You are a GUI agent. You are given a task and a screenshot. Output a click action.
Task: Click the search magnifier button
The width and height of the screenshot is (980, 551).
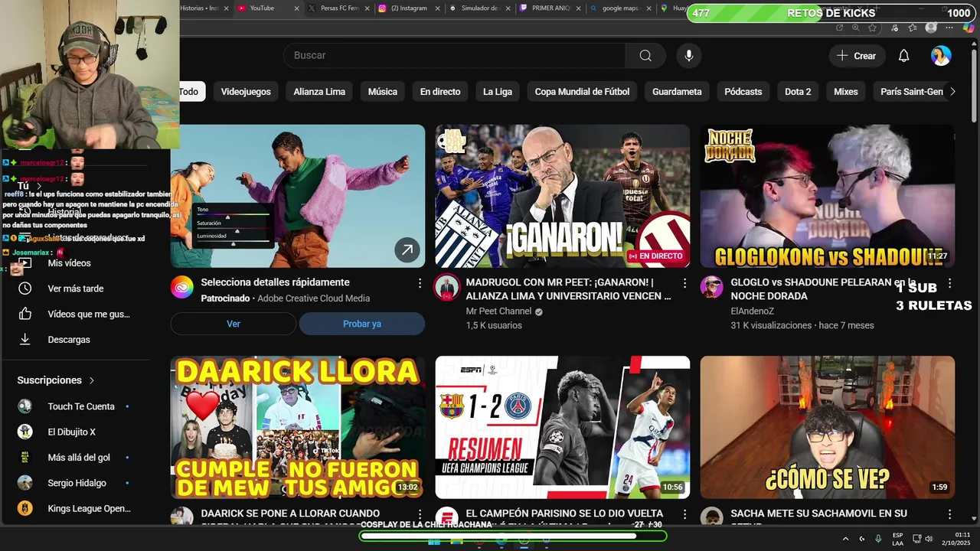tap(645, 55)
